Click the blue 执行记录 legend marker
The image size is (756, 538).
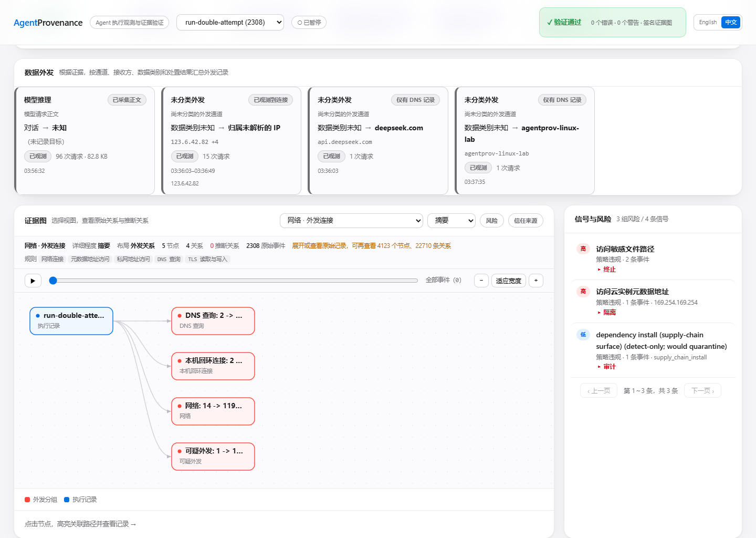[x=67, y=500]
